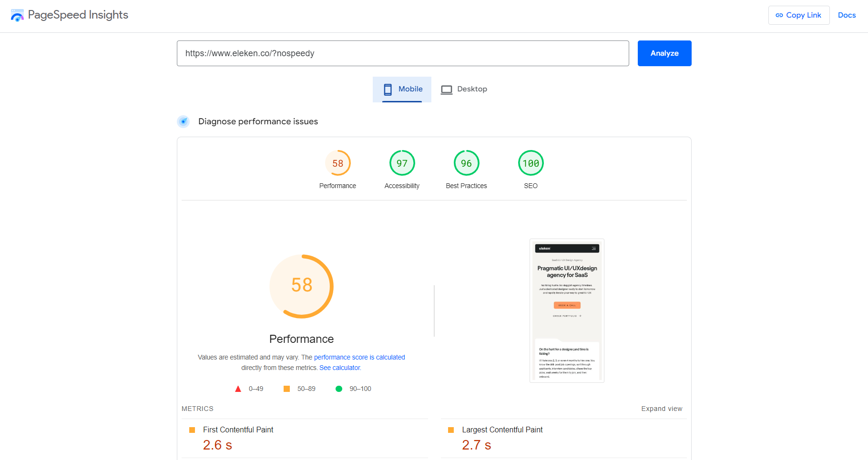Click the mobile page screenshot thumbnail
The width and height of the screenshot is (868, 460).
point(567,310)
